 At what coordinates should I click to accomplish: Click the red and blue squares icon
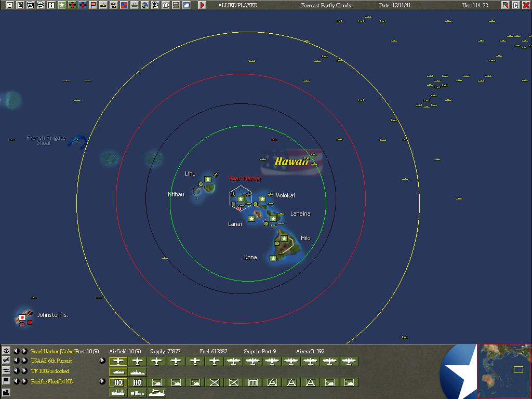click(x=124, y=5)
